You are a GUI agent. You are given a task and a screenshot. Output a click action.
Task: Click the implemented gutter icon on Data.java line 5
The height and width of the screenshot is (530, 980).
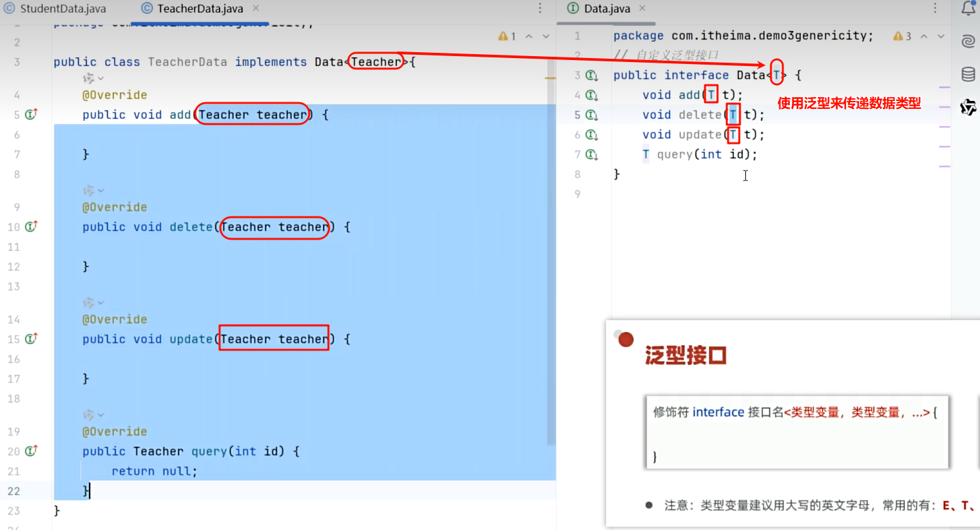coord(592,115)
